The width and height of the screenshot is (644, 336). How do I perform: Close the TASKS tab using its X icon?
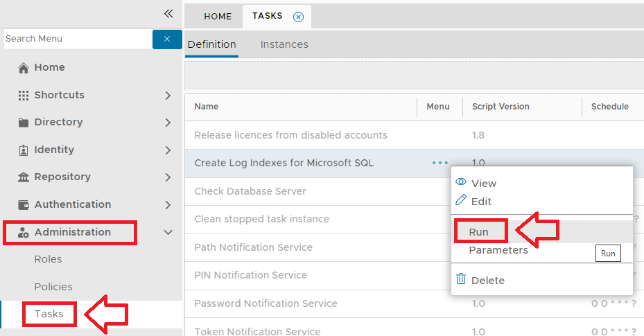click(x=298, y=17)
